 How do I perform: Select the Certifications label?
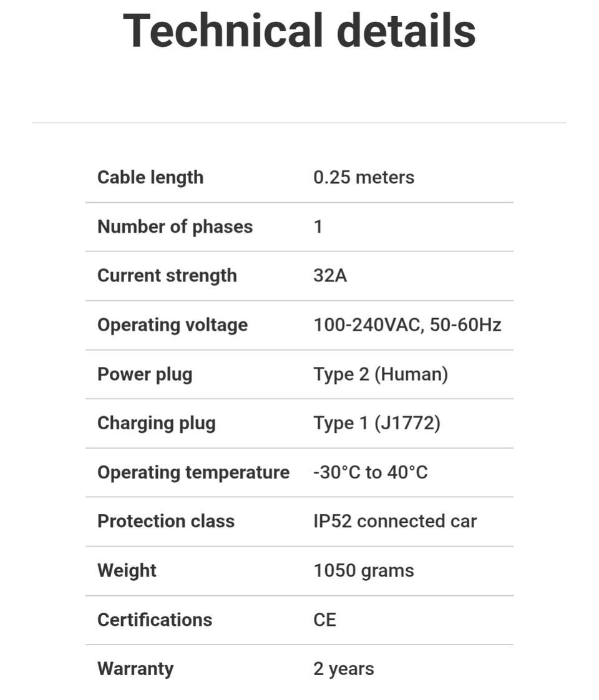point(155,620)
